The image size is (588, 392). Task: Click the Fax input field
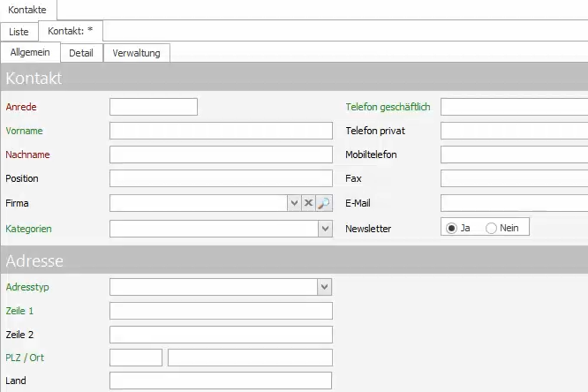(x=514, y=178)
